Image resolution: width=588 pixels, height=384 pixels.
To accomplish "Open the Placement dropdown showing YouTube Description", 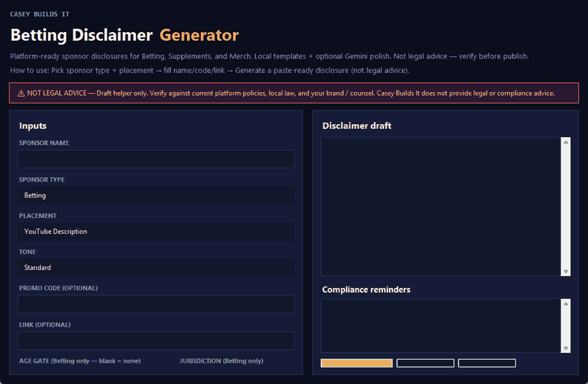I will pyautogui.click(x=156, y=232).
